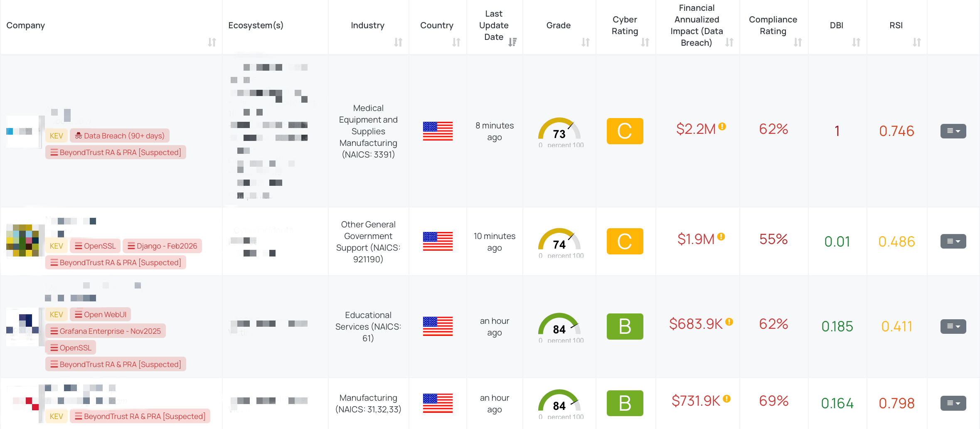This screenshot has width=980, height=429.
Task: Click the KEV tag on the first company
Action: tap(56, 136)
